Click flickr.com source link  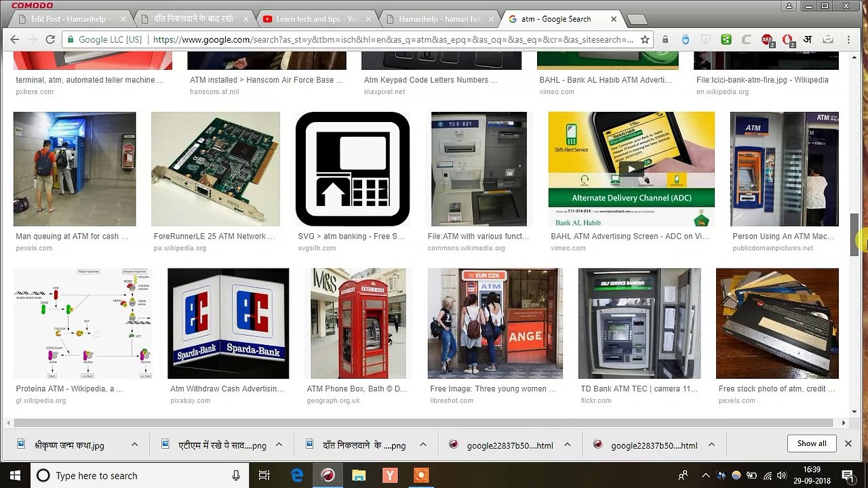596,401
